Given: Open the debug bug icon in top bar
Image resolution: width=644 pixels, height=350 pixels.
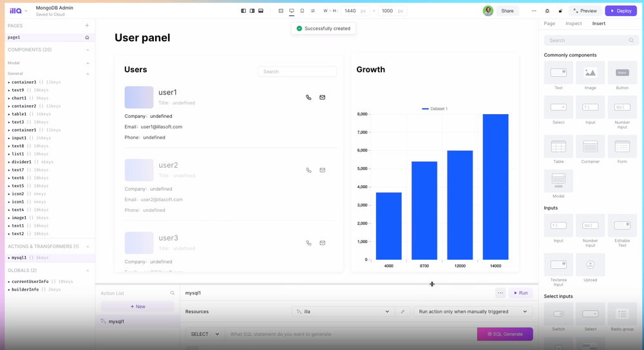Looking at the screenshot, I should point(547,11).
